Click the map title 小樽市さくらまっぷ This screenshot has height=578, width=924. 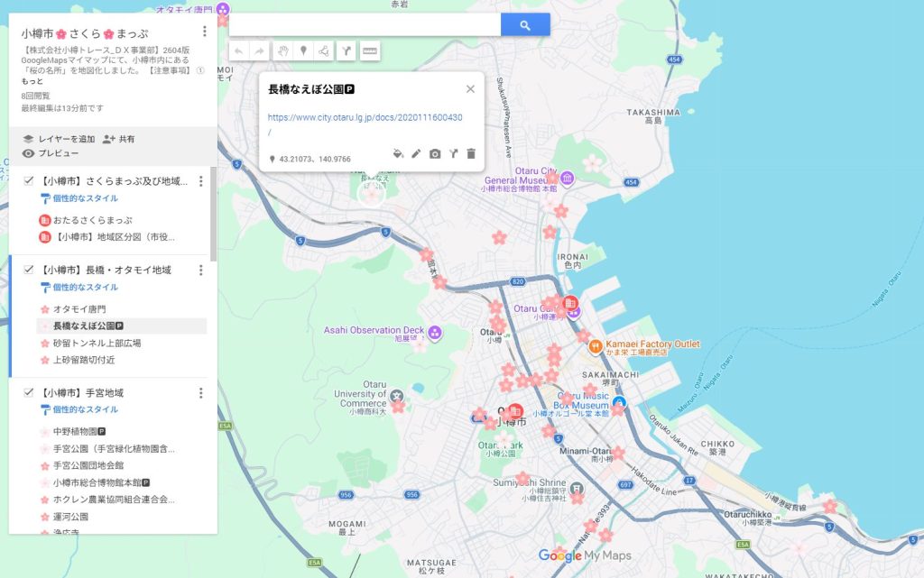[x=85, y=34]
